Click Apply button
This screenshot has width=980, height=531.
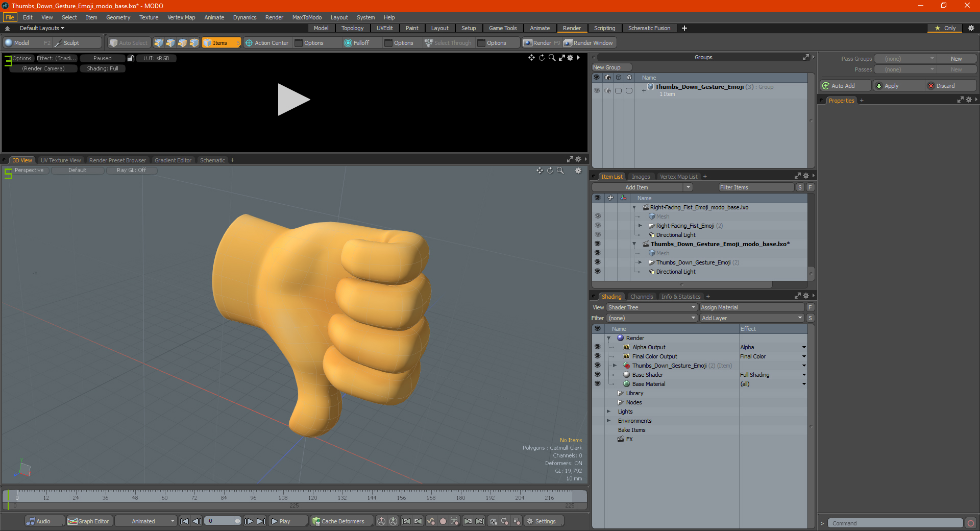898,86
